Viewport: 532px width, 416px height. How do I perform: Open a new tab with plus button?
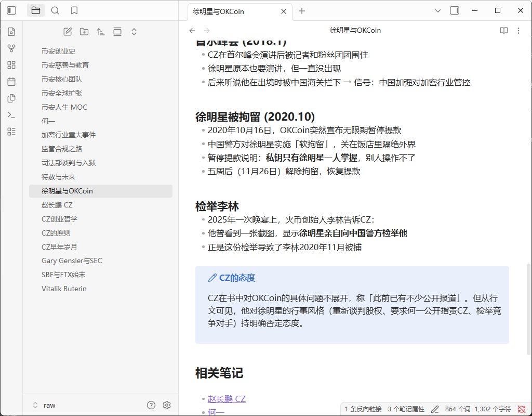302,11
